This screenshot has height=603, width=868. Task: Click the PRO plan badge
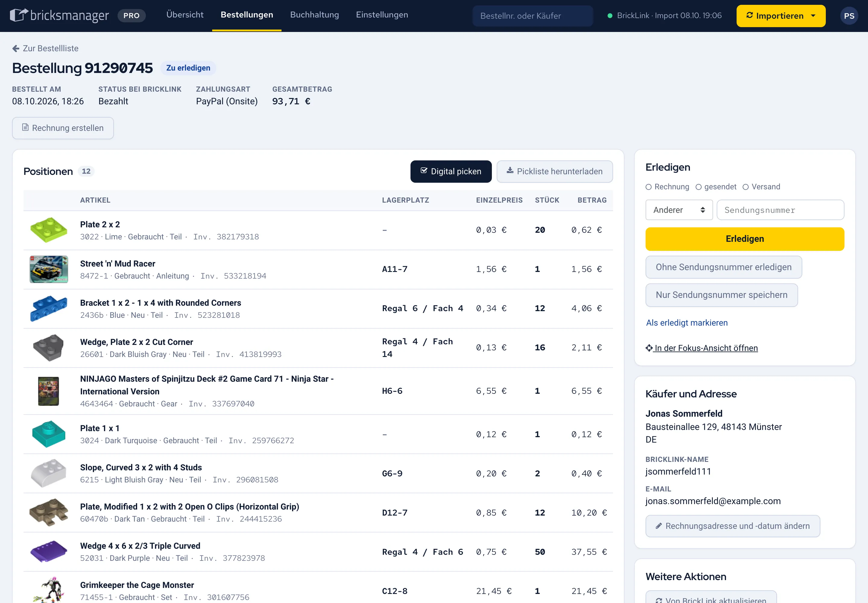click(131, 15)
